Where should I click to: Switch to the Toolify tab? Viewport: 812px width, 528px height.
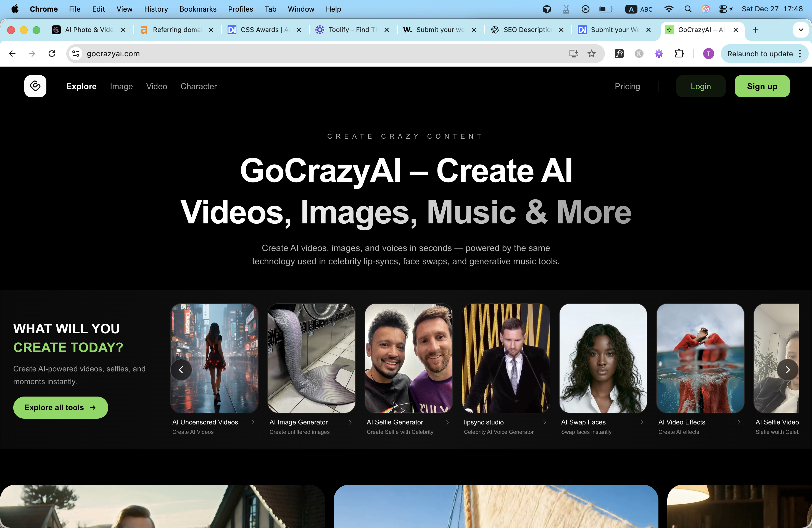351,30
